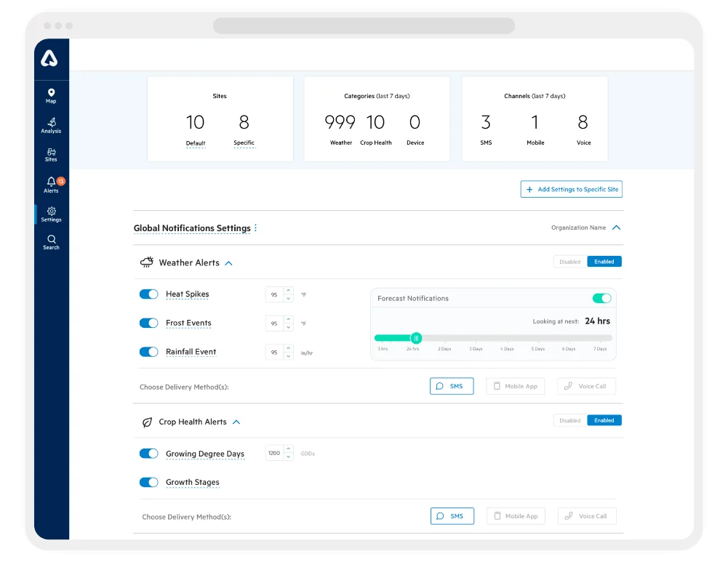The image size is (728, 567).
Task: Increase Heat Spikes threshold with up arrow
Action: [288, 291]
